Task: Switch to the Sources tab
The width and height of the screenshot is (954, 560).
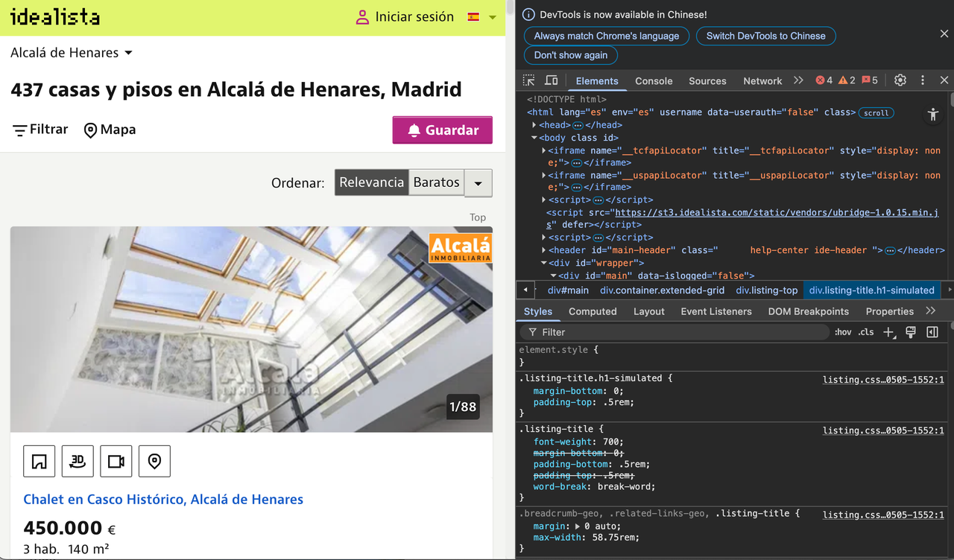Action: [707, 81]
